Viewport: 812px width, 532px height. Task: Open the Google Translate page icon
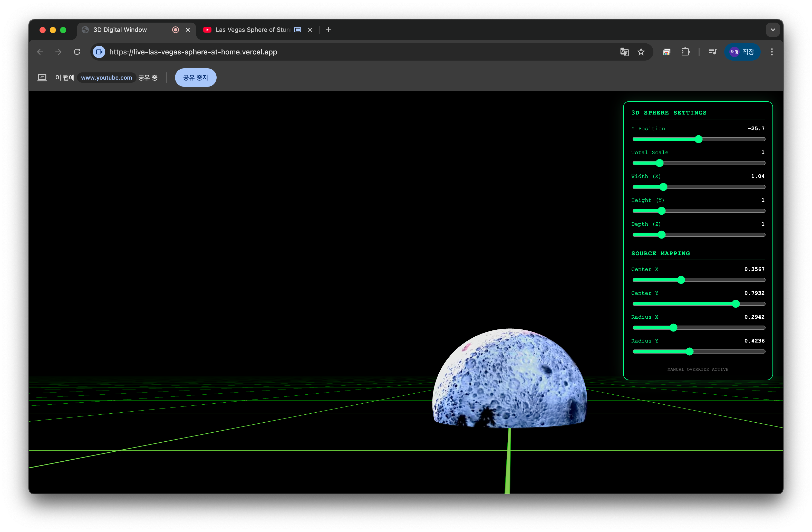[x=624, y=52]
